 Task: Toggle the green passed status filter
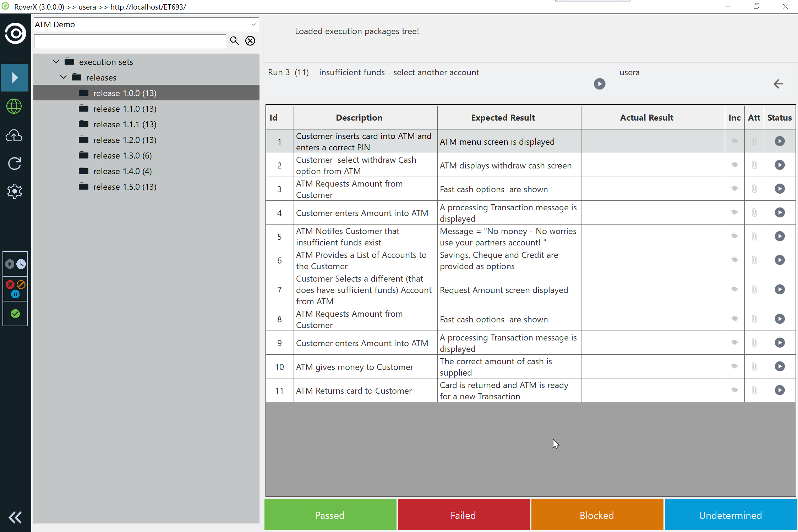pos(15,314)
